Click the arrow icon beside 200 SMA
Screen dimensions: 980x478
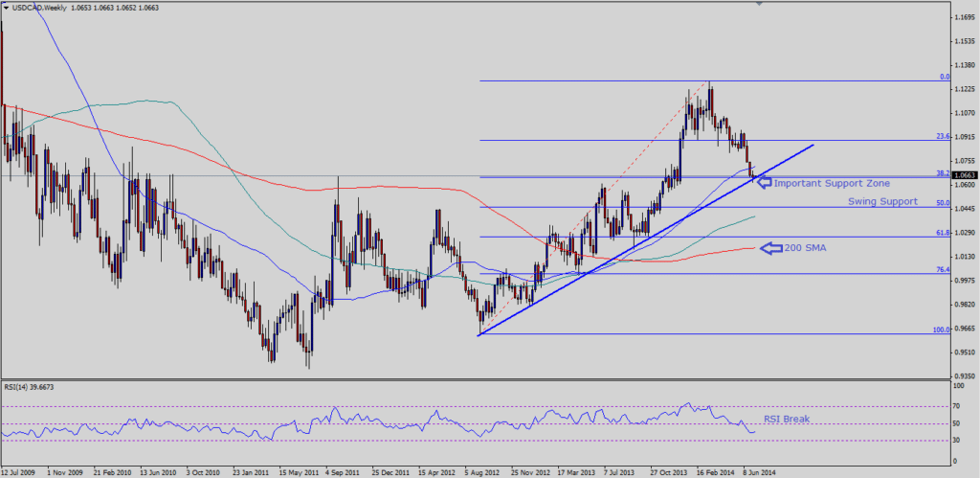tap(770, 248)
